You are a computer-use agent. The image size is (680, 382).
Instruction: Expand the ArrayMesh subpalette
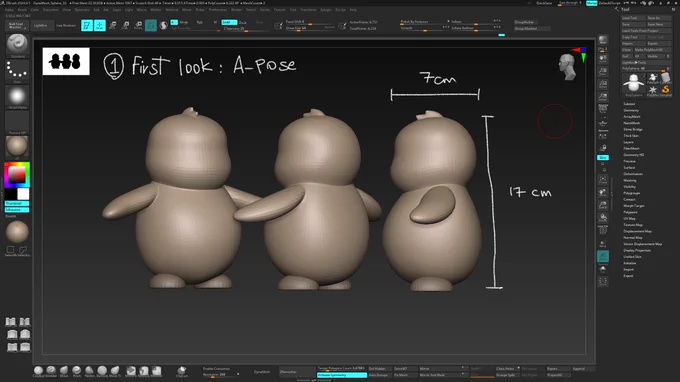(632, 117)
